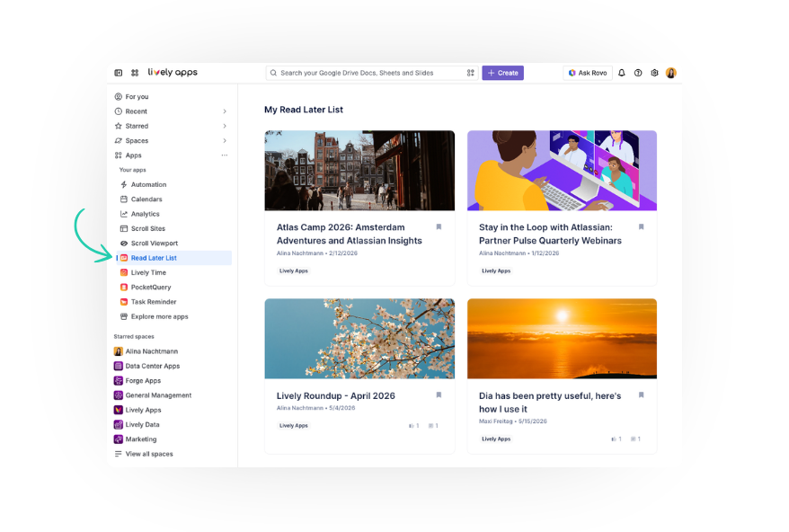The height and width of the screenshot is (532, 789).
Task: Open the Analytics app
Action: 145,214
